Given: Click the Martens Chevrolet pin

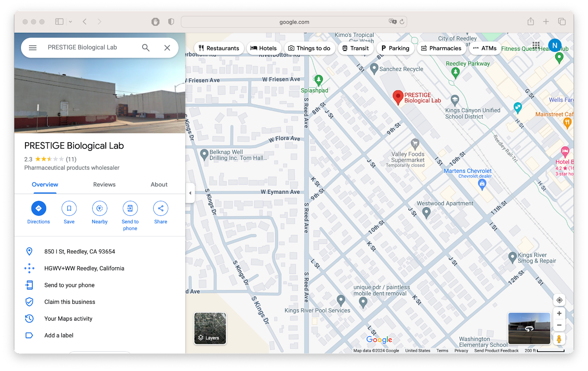Looking at the screenshot, I should coord(482,185).
